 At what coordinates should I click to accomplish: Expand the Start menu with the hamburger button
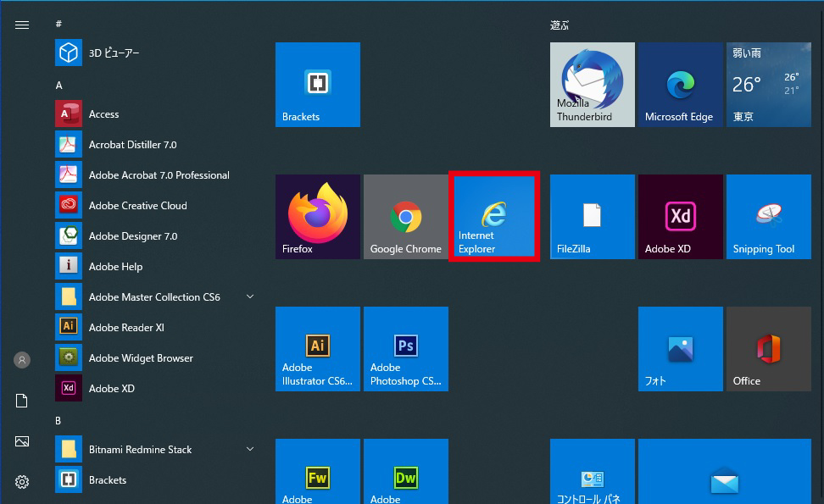point(22,25)
